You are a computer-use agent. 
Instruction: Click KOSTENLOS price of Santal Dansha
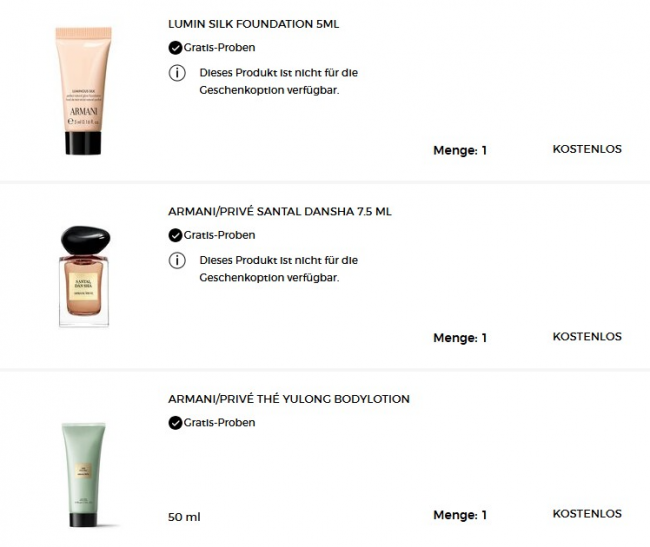[587, 336]
